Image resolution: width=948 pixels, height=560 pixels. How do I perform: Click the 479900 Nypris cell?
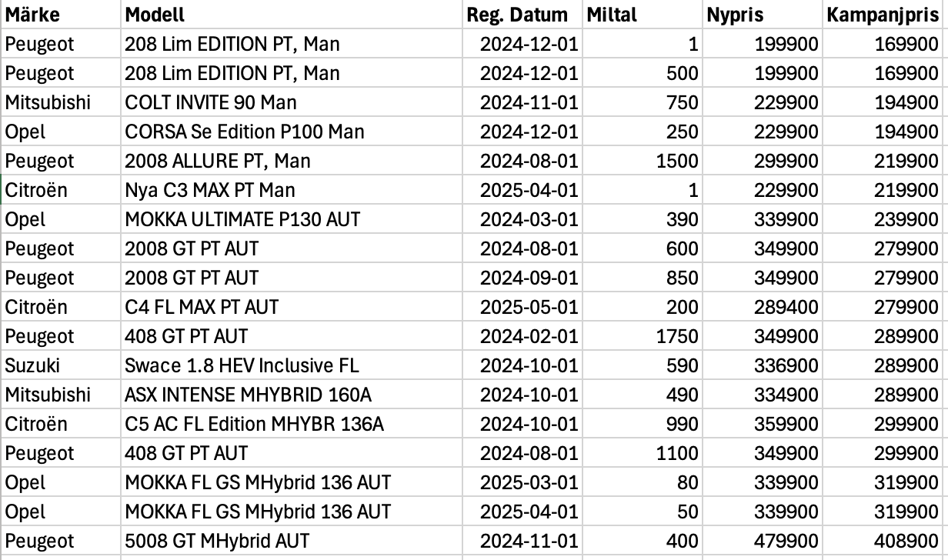click(x=762, y=541)
